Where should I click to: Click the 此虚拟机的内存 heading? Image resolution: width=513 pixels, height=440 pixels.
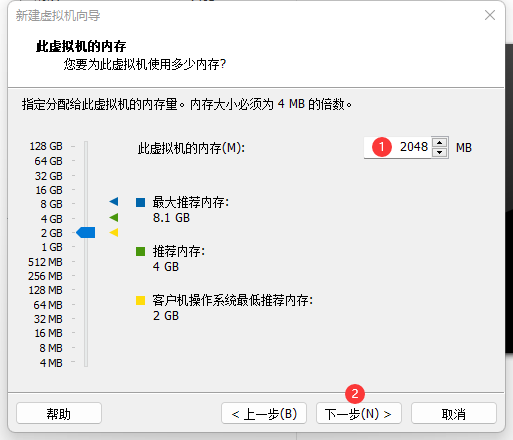click(x=81, y=46)
